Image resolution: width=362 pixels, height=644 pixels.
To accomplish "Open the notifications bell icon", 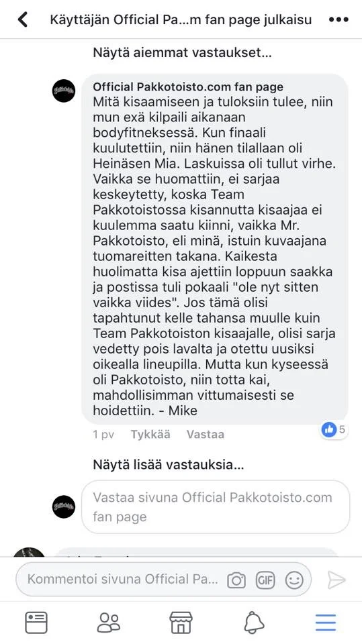I will [254, 623].
